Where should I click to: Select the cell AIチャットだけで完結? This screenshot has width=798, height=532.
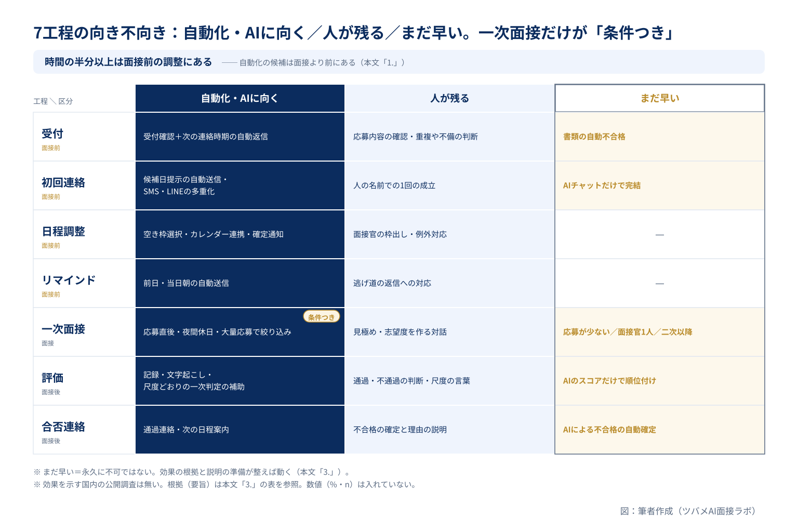[660, 185]
